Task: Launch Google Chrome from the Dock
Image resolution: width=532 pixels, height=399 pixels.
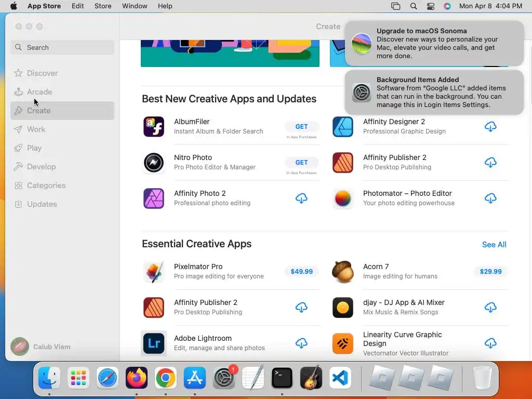Action: tap(166, 378)
